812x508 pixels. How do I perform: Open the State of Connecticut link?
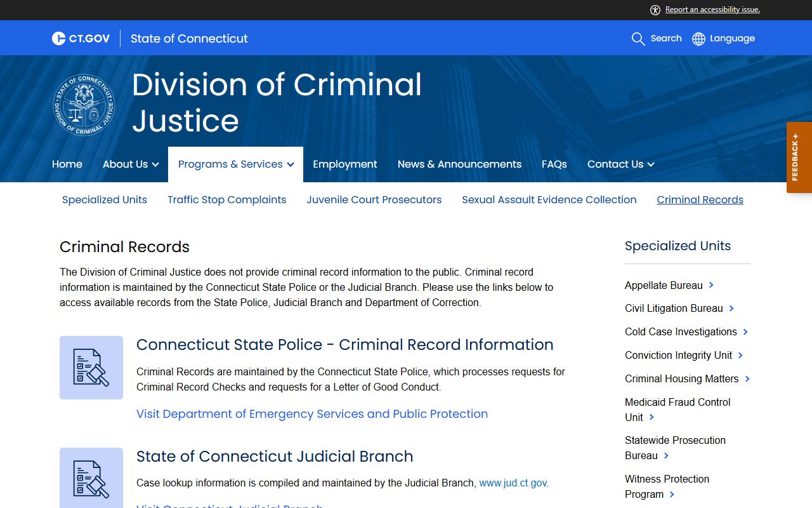189,39
